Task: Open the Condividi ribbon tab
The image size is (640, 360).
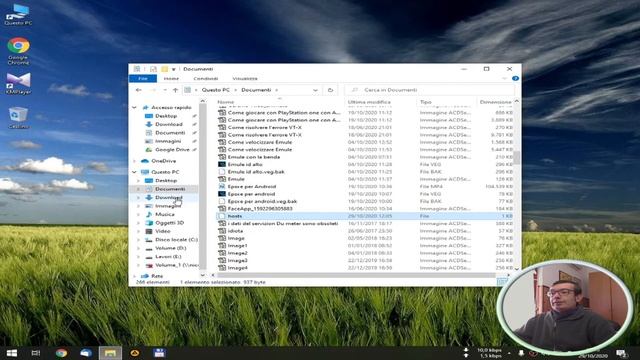Action: [206, 78]
